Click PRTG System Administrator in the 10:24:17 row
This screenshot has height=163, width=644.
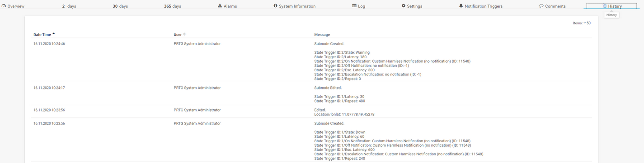click(x=197, y=88)
